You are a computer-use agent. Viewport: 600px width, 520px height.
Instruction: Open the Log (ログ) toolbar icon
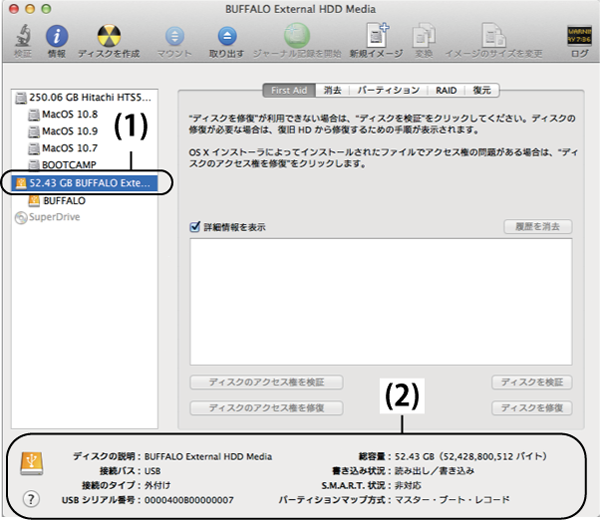pyautogui.click(x=579, y=36)
